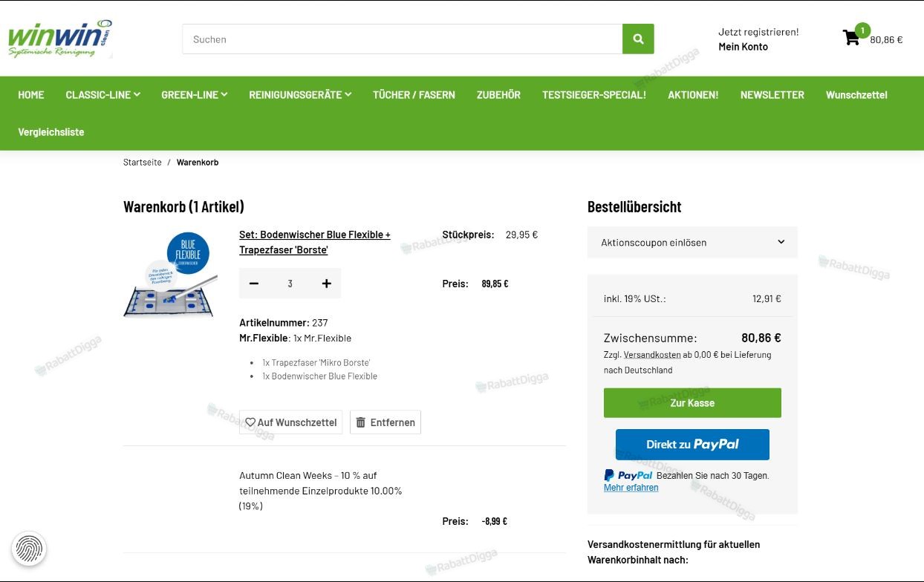The image size is (924, 582).
Task: Open the product title Set: Bodenwischer Blue Flexible
Action: click(315, 242)
